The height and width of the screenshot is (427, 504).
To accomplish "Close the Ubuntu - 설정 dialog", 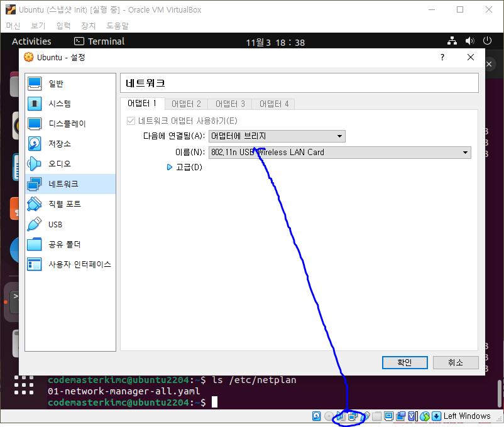I will pos(471,57).
